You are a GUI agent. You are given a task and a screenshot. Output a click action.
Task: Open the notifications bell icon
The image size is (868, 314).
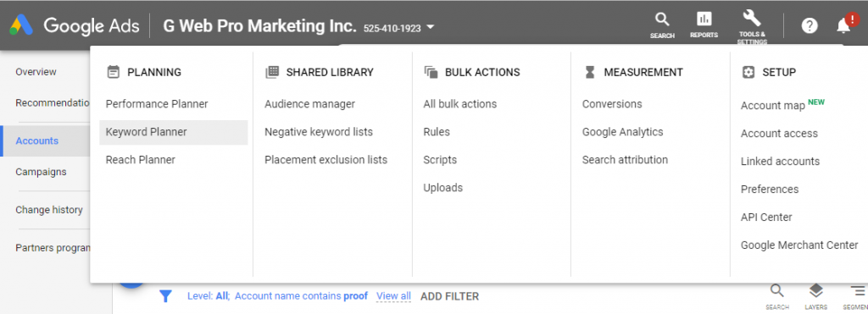pyautogui.click(x=843, y=25)
